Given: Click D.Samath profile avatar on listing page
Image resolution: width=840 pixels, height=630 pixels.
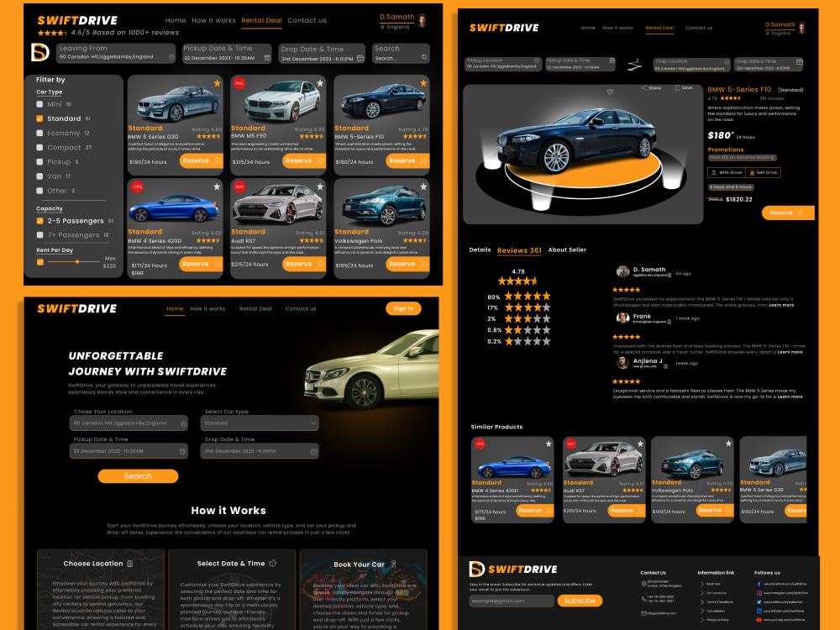Looking at the screenshot, I should [x=423, y=21].
